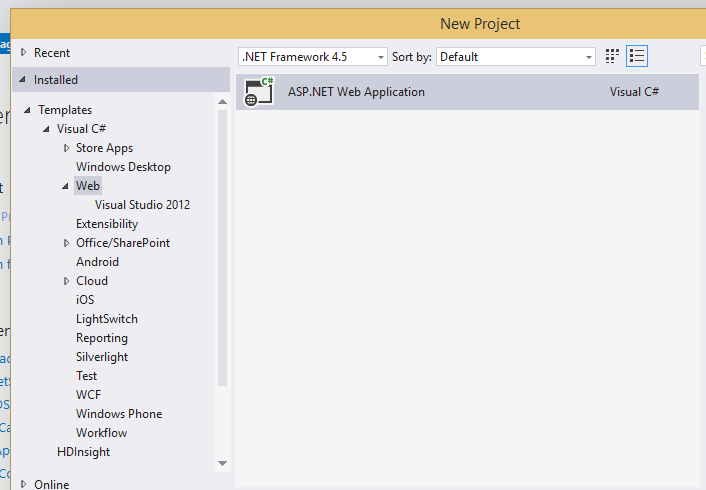Collapse the Web tree node
Image resolution: width=706 pixels, height=490 pixels.
[66, 186]
